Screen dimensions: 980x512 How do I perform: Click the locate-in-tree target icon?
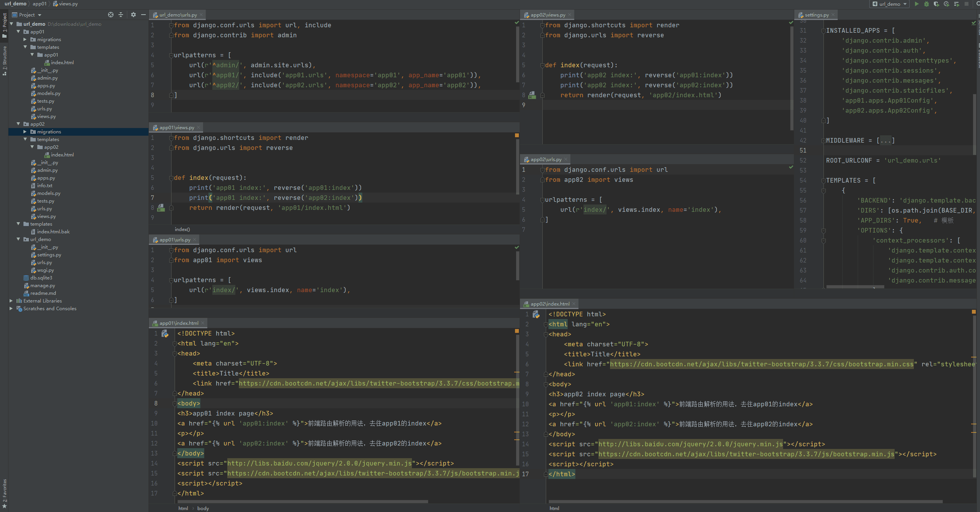(x=111, y=15)
